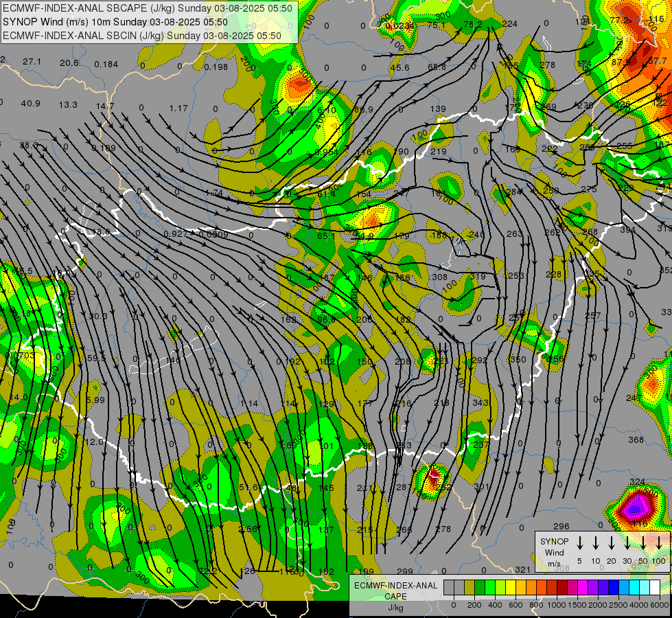The height and width of the screenshot is (618, 672).
Task: Click the map value 394
Action: (x=628, y=230)
